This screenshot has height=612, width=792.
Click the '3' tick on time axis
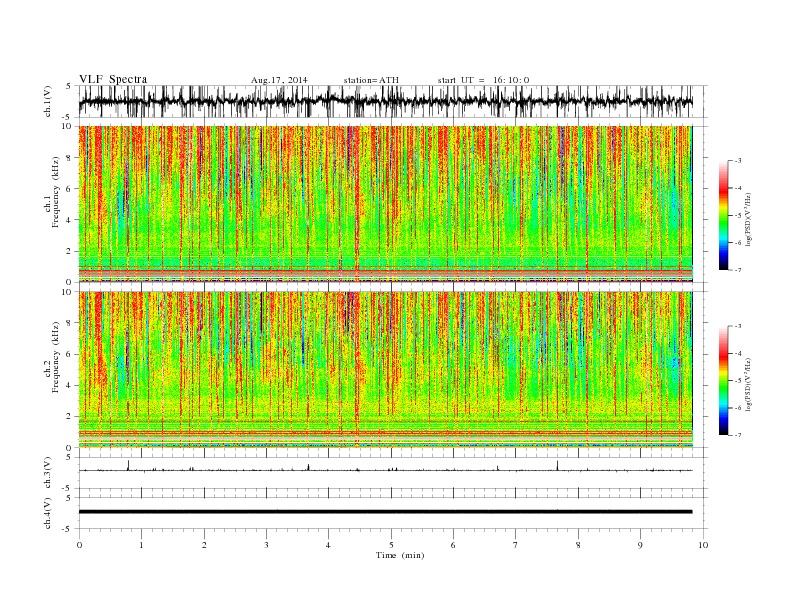click(x=266, y=545)
